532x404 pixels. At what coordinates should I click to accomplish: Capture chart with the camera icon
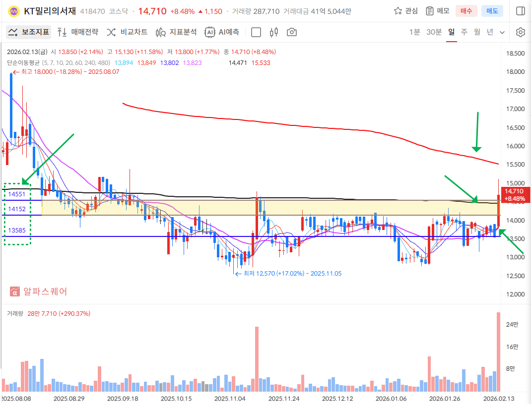[292, 32]
